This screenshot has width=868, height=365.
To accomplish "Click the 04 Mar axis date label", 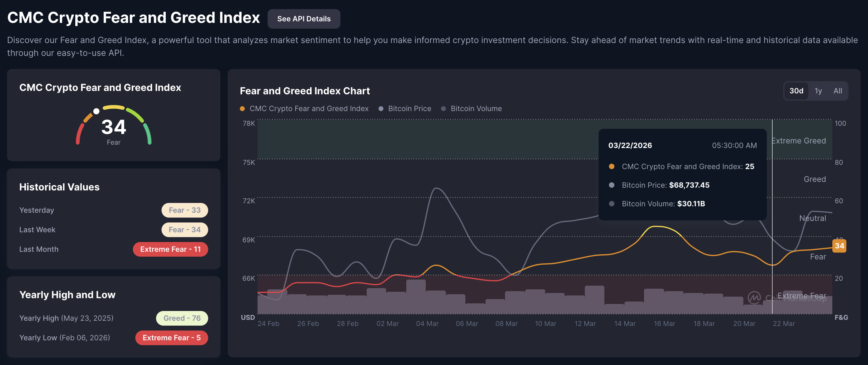I will [427, 323].
